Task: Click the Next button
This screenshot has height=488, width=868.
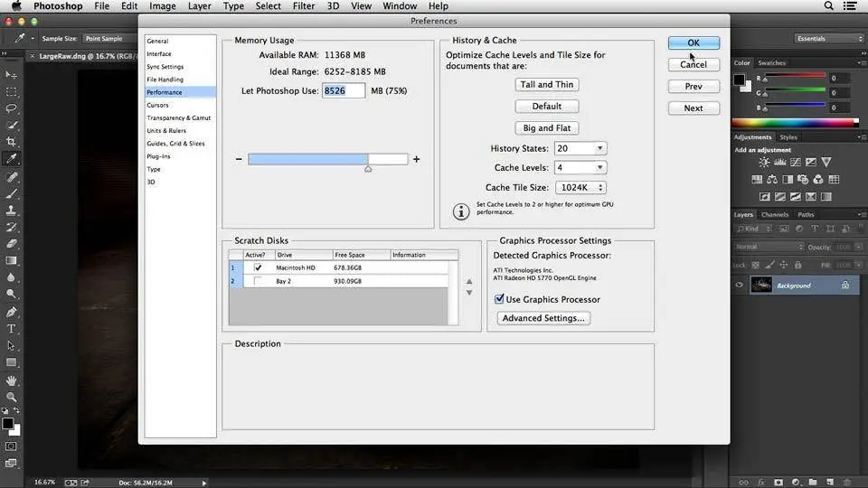Action: point(693,108)
